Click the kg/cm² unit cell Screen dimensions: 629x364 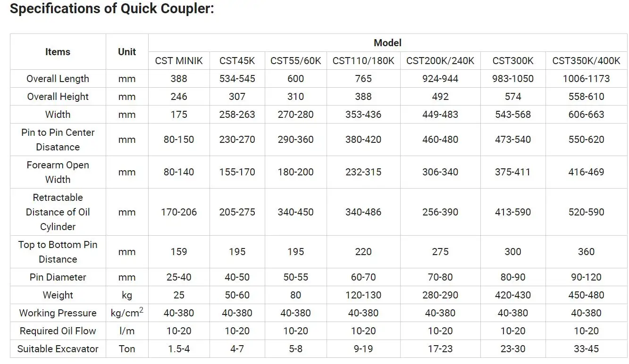(127, 313)
